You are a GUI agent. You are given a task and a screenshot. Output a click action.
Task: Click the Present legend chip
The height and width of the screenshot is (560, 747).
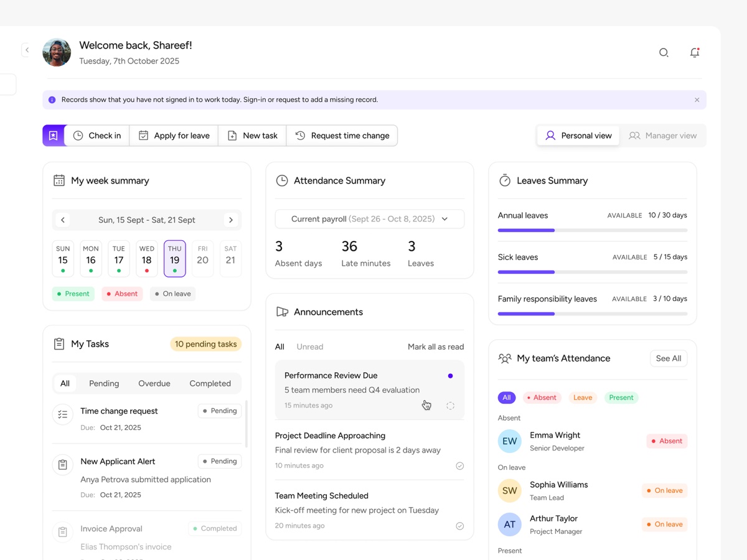(73, 294)
